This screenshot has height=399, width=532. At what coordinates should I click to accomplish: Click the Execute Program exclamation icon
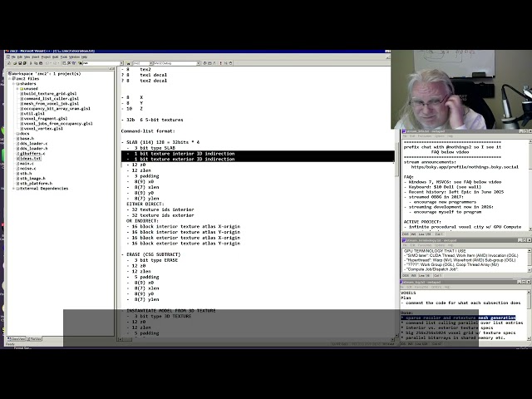[x=221, y=63]
